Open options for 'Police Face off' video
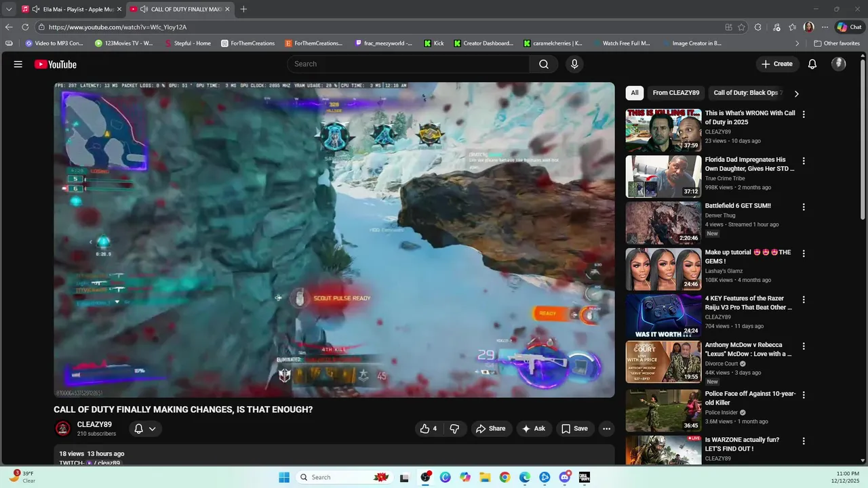The image size is (868, 488). pyautogui.click(x=804, y=394)
